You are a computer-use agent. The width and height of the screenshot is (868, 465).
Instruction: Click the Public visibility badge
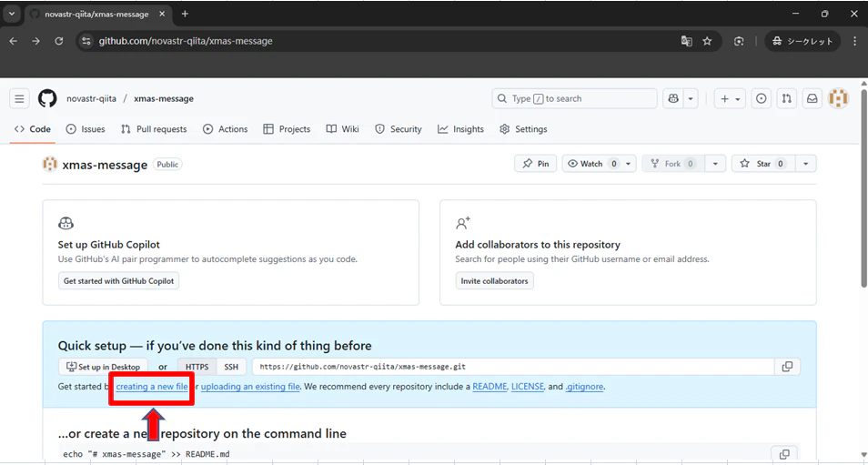click(x=167, y=165)
